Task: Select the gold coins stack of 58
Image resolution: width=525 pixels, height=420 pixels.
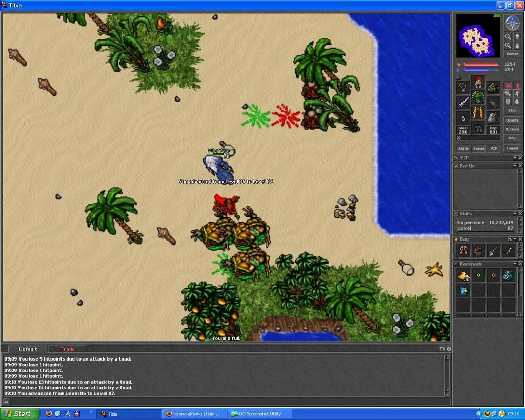Action: 463,276
